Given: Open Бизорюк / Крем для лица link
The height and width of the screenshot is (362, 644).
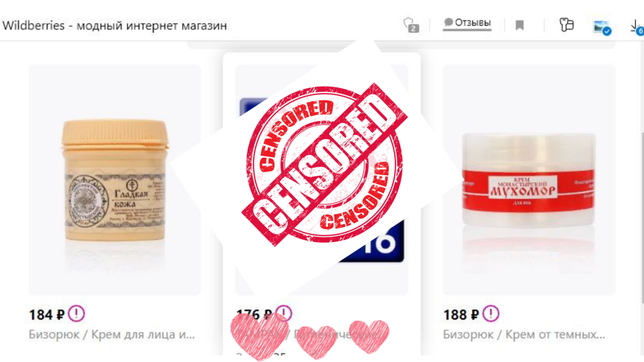Looking at the screenshot, I should pos(112,335).
